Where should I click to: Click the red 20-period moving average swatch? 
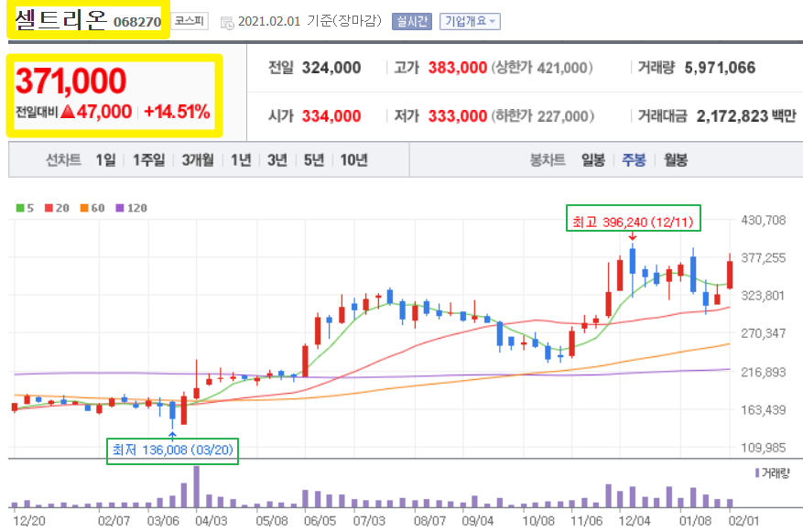click(x=49, y=208)
